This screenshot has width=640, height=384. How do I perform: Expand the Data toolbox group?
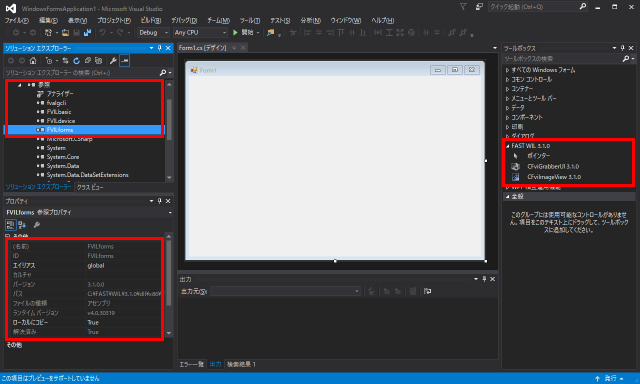pyautogui.click(x=507, y=108)
